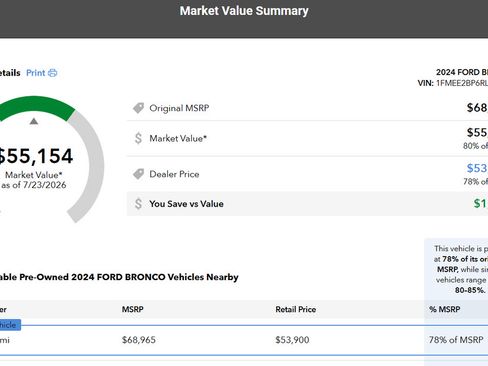
Task: Click the printer icon beside Print
Action: coord(52,73)
